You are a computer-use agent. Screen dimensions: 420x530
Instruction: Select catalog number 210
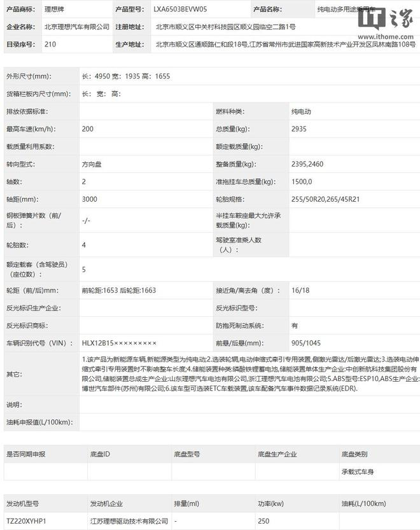(x=50, y=45)
